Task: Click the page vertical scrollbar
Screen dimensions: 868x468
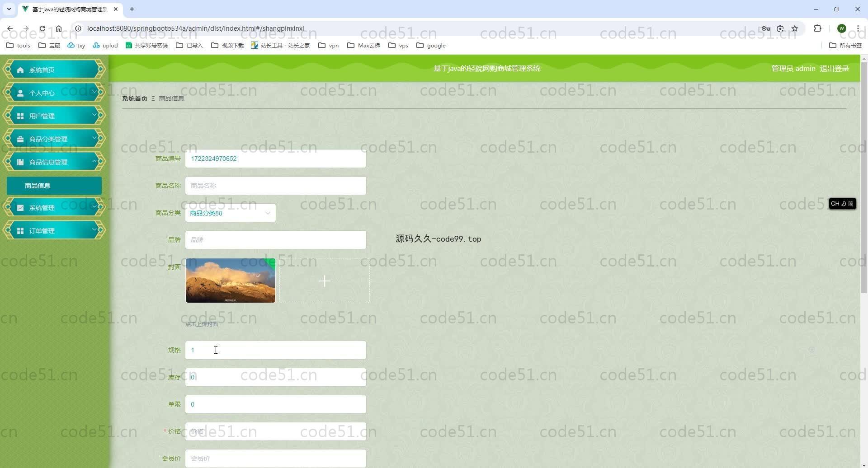Action: (x=864, y=178)
